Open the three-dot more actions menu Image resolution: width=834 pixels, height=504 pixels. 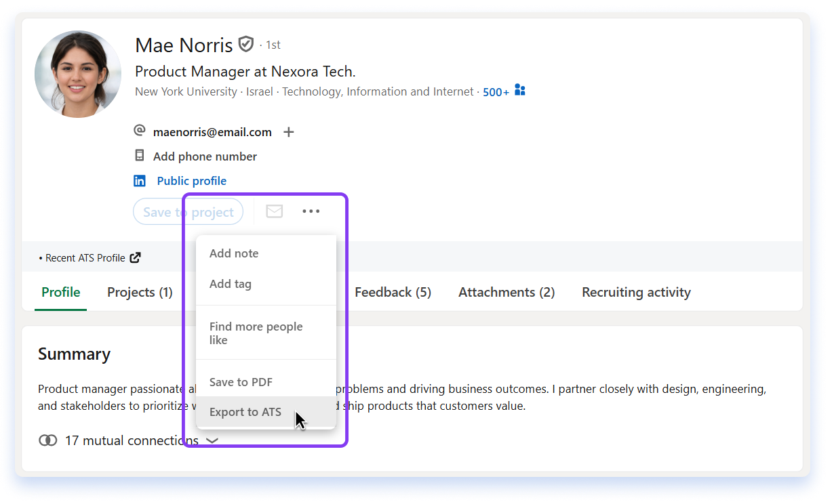tap(311, 212)
